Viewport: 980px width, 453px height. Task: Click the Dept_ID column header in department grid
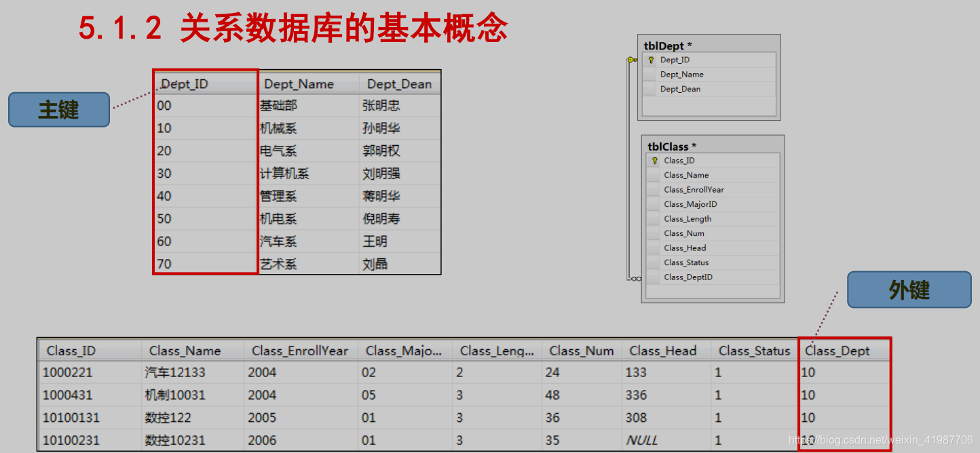(x=206, y=83)
